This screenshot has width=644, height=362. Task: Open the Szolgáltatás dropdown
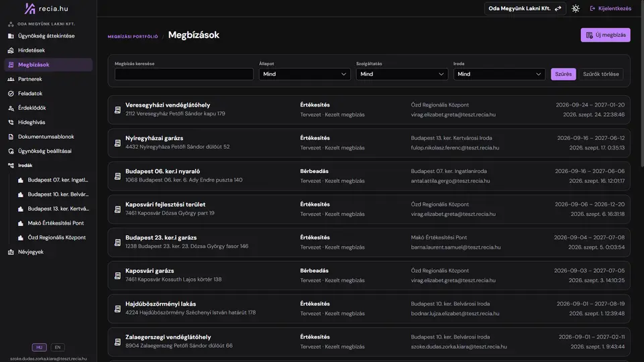point(402,74)
